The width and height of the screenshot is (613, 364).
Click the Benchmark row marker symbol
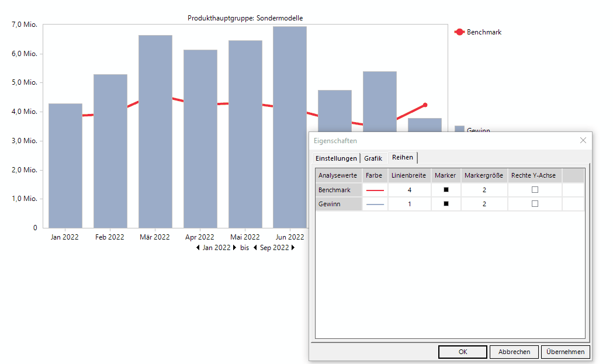pos(445,190)
